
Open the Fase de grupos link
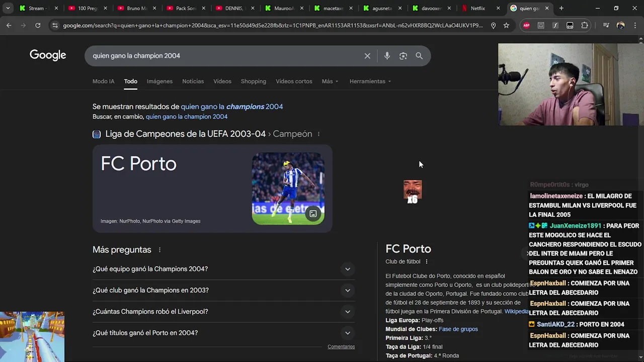[458, 329]
